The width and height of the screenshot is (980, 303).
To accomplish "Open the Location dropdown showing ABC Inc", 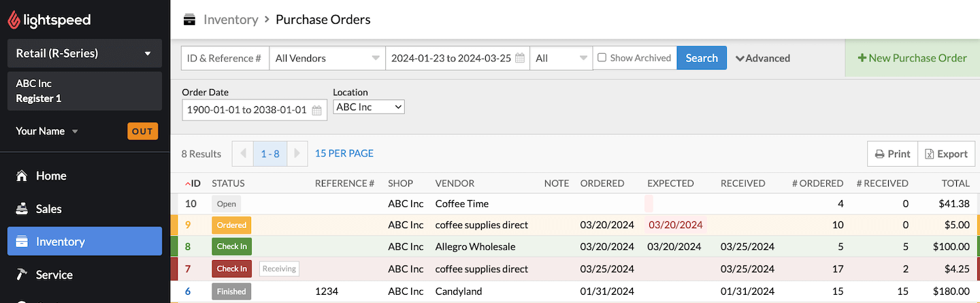I will click(368, 107).
